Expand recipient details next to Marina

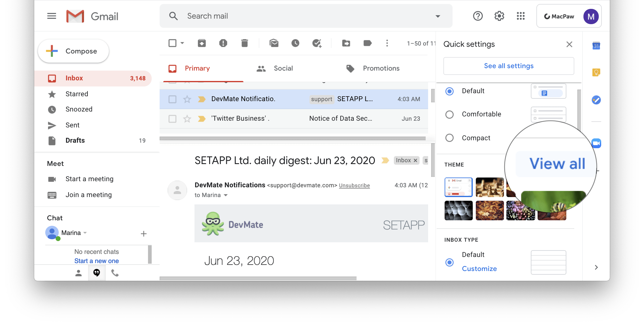point(226,195)
